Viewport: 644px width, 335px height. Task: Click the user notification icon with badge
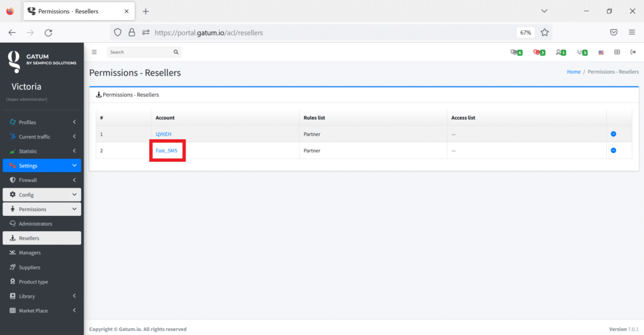pos(560,52)
